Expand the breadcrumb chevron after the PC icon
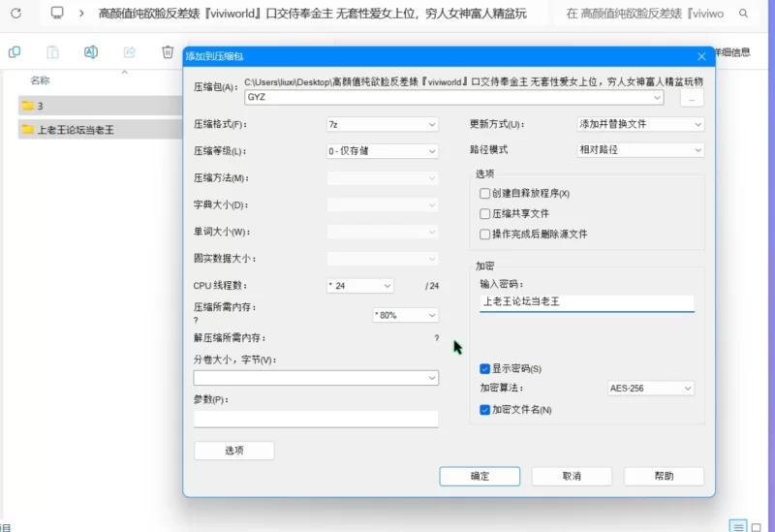This screenshot has height=532, width=775. coord(81,13)
